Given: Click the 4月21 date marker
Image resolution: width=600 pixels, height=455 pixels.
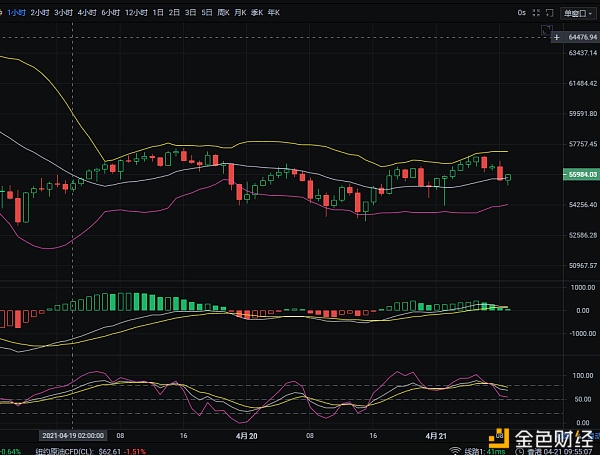Looking at the screenshot, I should [x=436, y=435].
